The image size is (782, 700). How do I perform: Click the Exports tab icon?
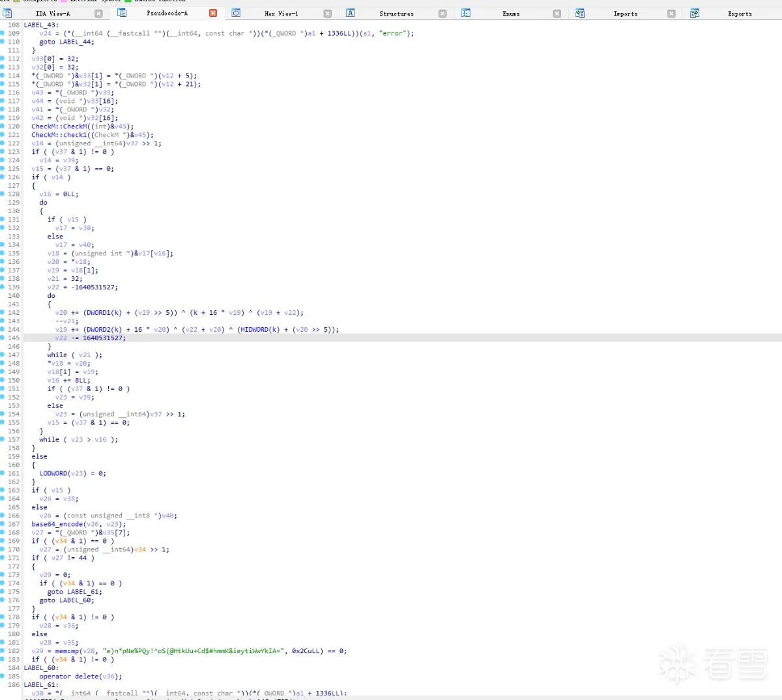[x=695, y=13]
